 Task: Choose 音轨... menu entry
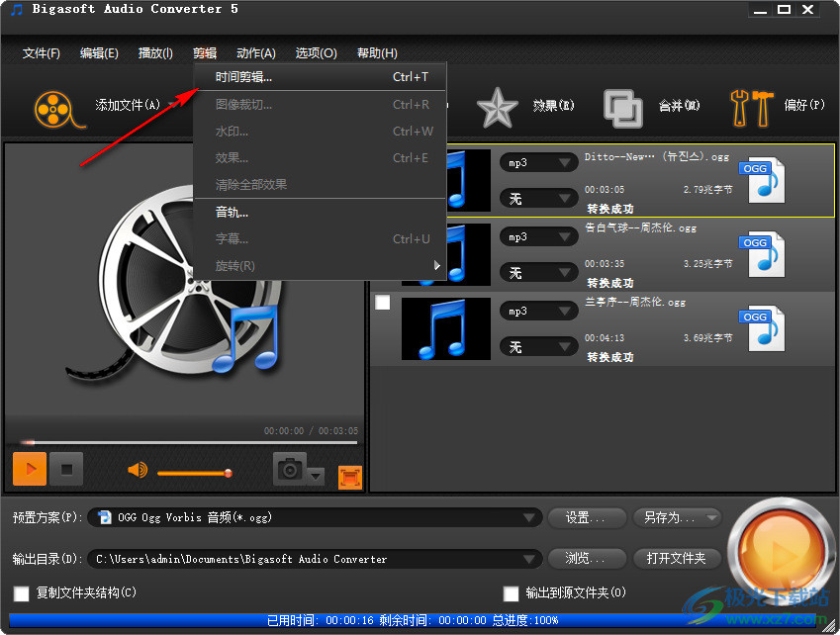pyautogui.click(x=321, y=213)
